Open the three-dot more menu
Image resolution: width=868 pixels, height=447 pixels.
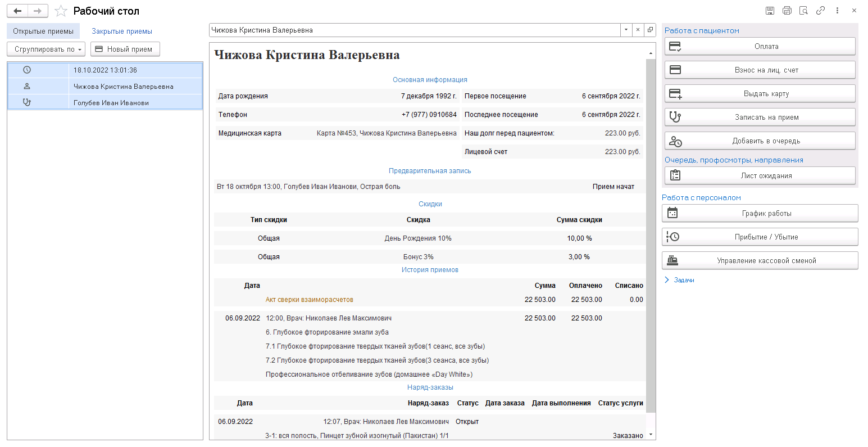(x=837, y=11)
